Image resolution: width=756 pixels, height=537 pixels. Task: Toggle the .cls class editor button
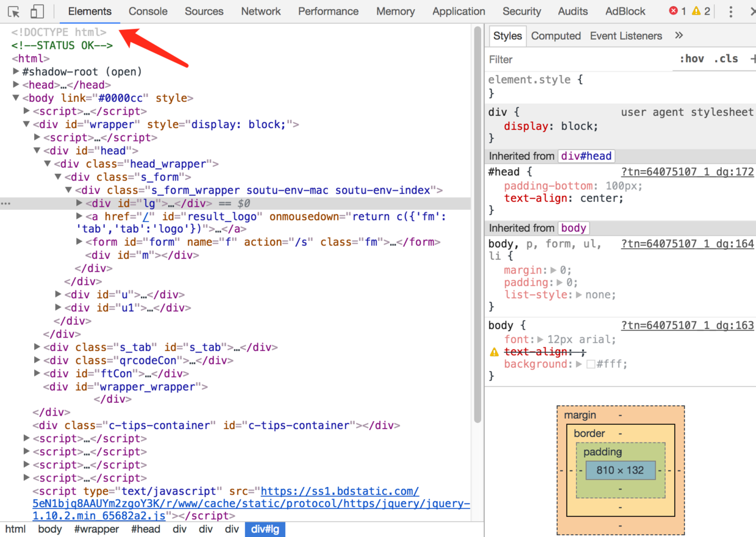click(x=726, y=59)
